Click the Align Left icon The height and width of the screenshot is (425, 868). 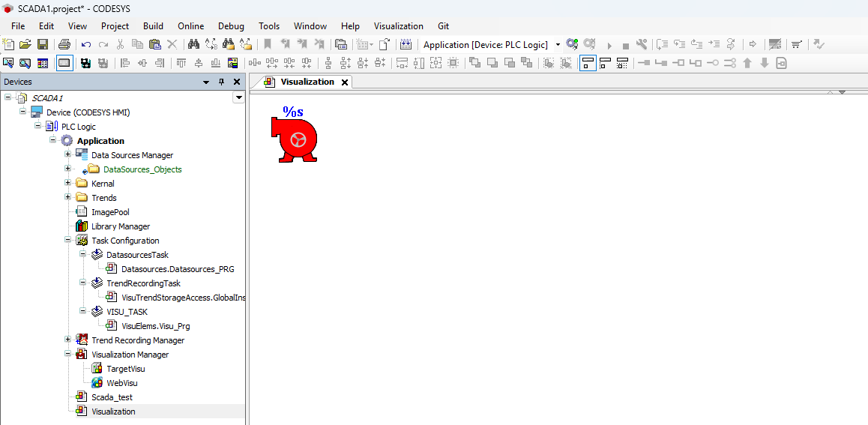(x=125, y=63)
